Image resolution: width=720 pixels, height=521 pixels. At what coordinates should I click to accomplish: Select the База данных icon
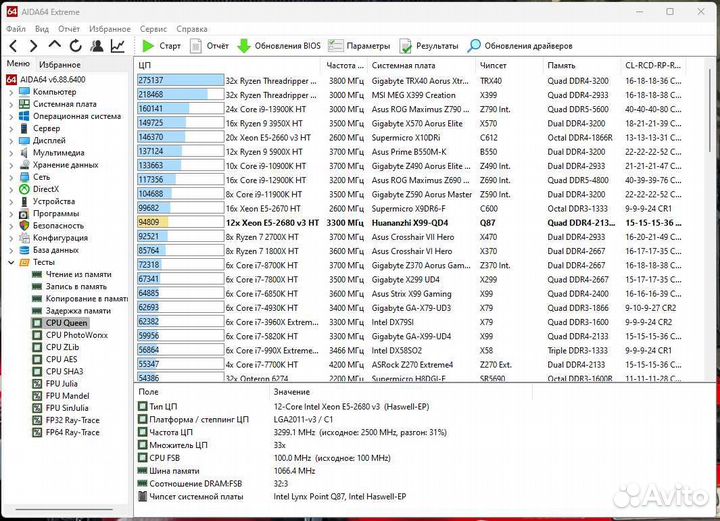pos(24,250)
